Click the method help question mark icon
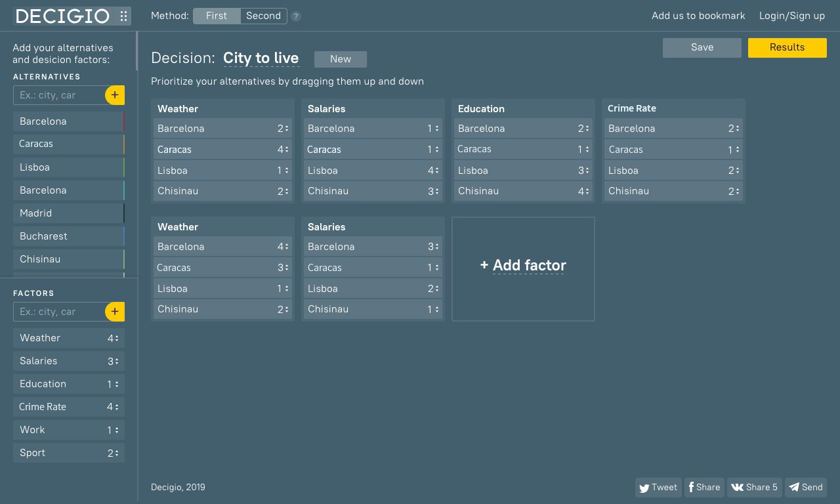The image size is (840, 504). pos(296,16)
